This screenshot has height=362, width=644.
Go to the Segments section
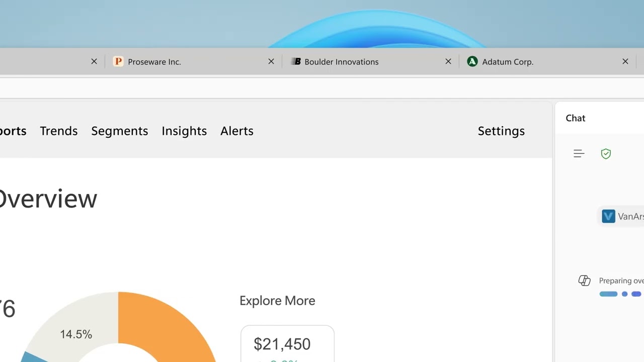click(120, 131)
